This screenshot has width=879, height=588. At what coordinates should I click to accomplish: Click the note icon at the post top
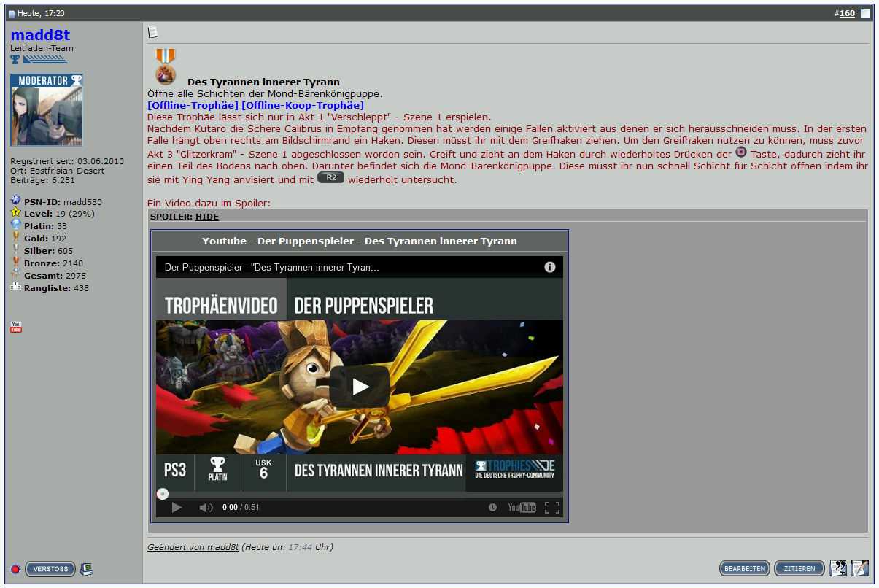click(153, 33)
